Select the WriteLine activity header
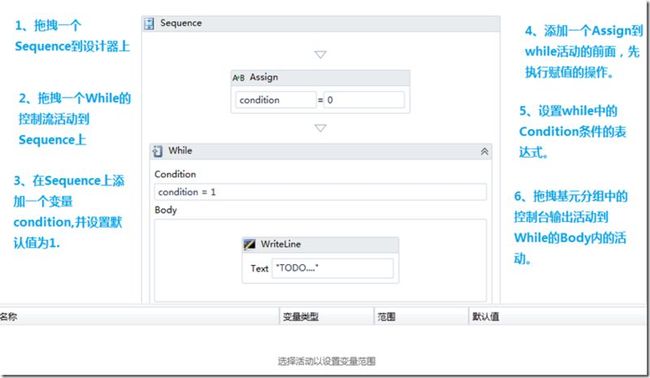The height and width of the screenshot is (378, 650). click(x=320, y=245)
